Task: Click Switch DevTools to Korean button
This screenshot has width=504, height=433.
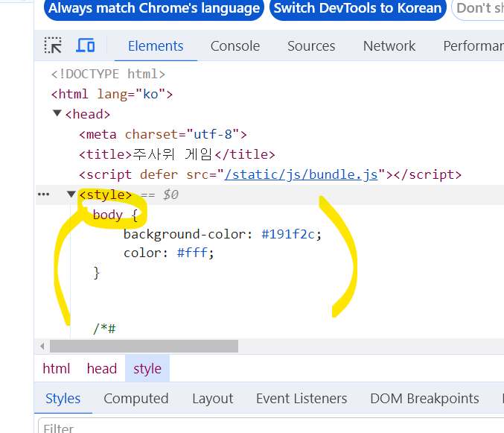Action: pos(358,8)
